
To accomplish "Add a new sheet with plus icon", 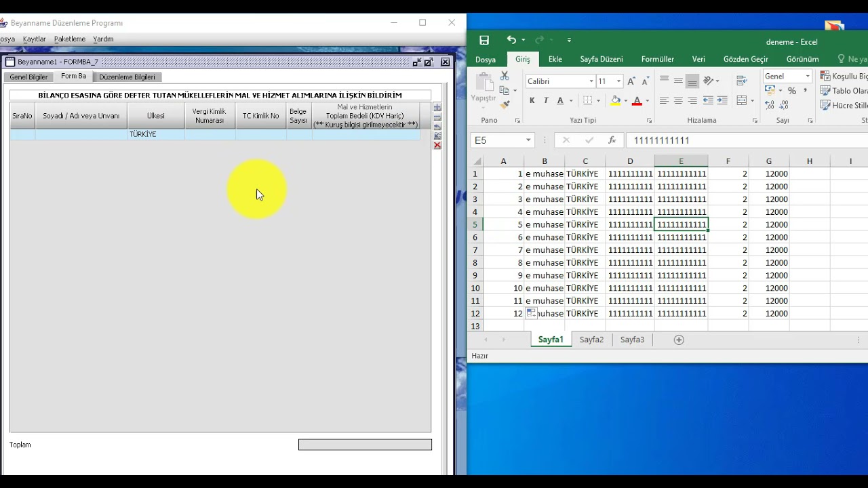I will [x=679, y=340].
